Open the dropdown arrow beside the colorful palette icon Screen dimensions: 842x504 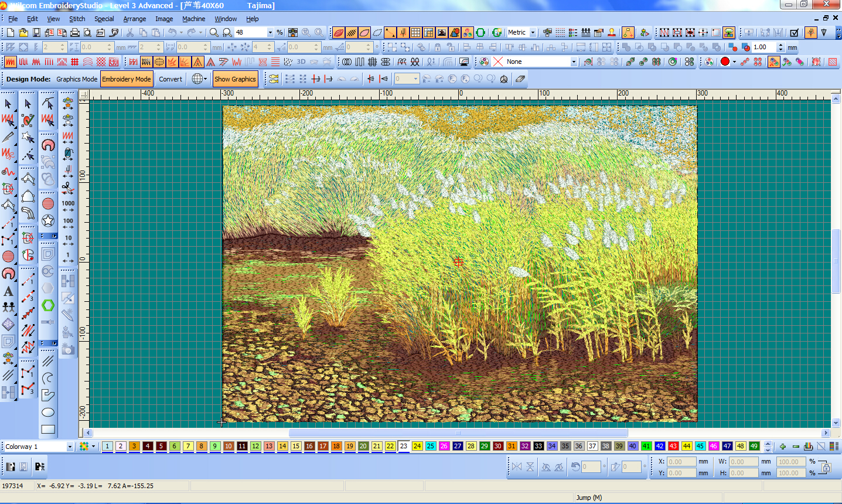point(93,447)
